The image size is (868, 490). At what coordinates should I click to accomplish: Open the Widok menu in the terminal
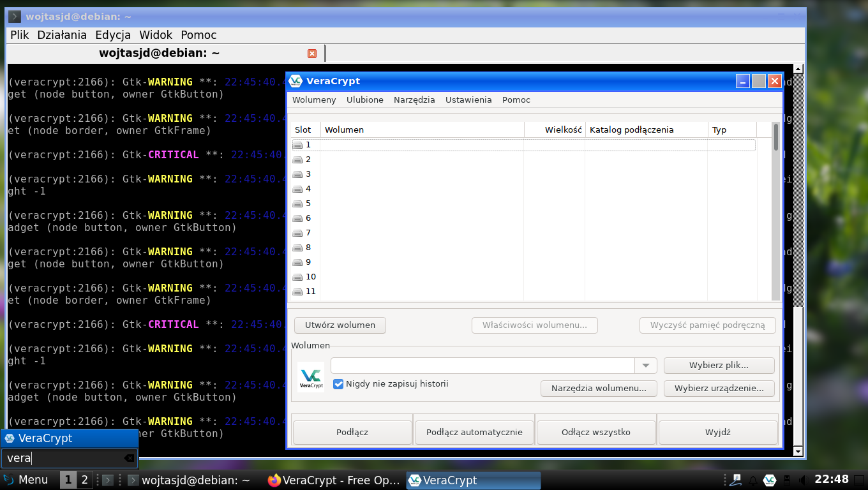click(x=156, y=35)
